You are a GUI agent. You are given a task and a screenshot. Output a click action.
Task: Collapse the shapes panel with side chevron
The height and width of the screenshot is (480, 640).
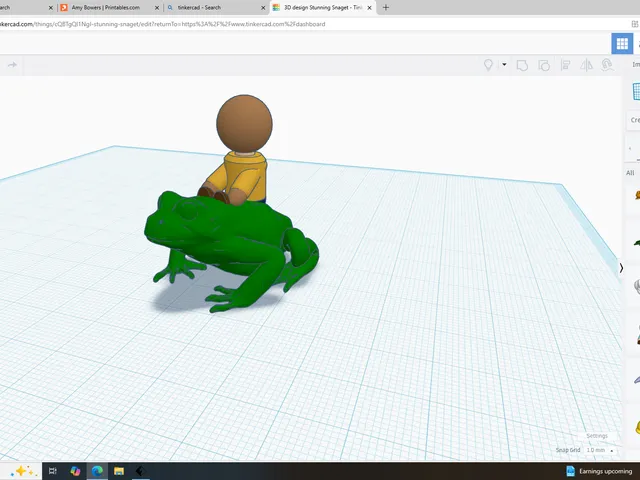pos(621,268)
